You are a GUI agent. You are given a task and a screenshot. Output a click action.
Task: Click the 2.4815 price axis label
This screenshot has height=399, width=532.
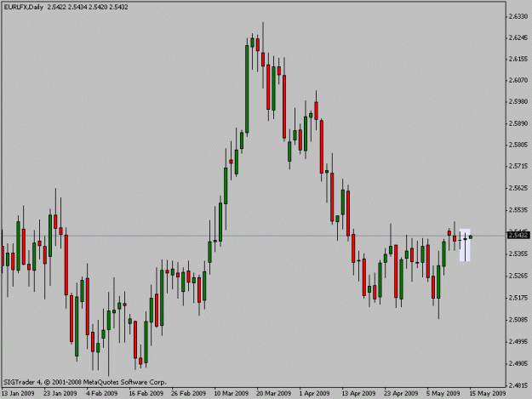point(518,385)
